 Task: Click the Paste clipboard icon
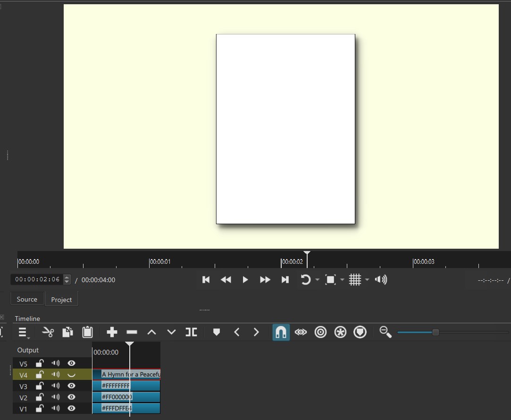click(87, 332)
